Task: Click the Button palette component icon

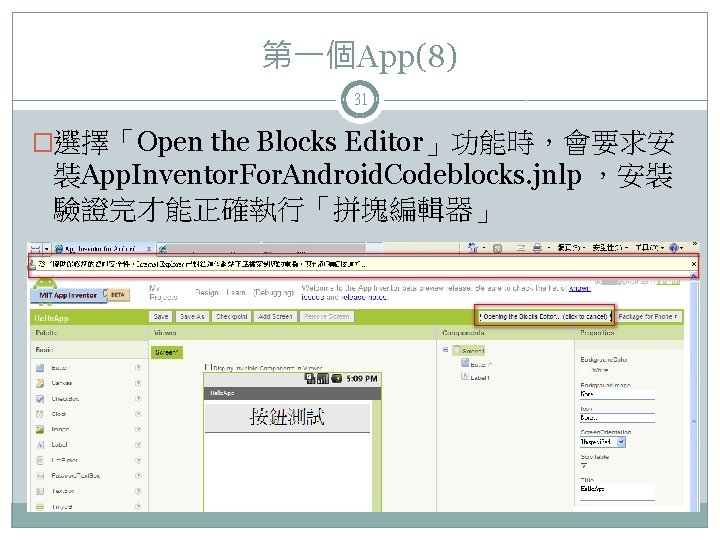Action: 40,368
